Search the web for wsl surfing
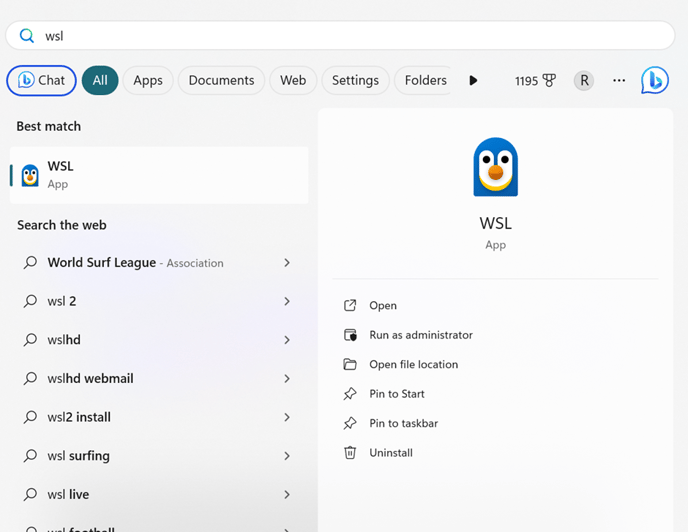Viewport: 688px width, 532px height. (79, 456)
